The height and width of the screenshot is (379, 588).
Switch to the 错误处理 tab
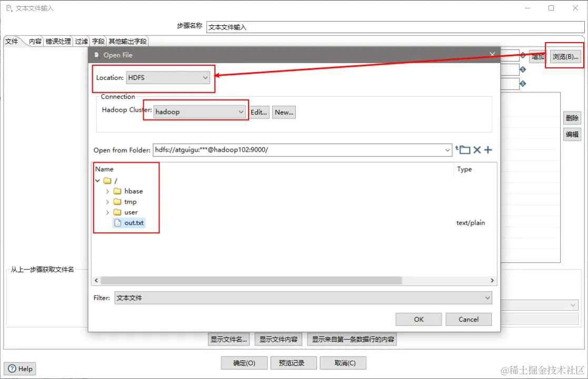(58, 41)
